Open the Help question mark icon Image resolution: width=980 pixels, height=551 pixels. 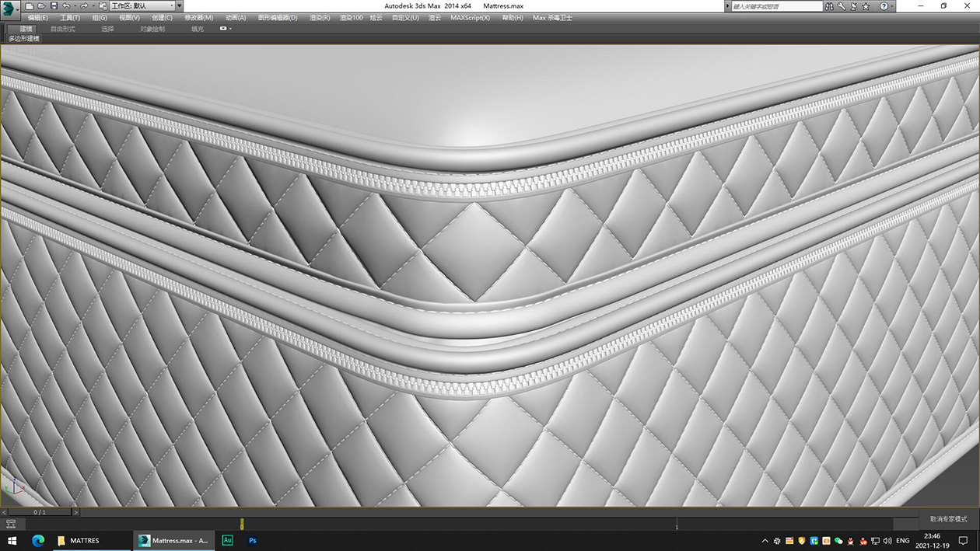(884, 6)
